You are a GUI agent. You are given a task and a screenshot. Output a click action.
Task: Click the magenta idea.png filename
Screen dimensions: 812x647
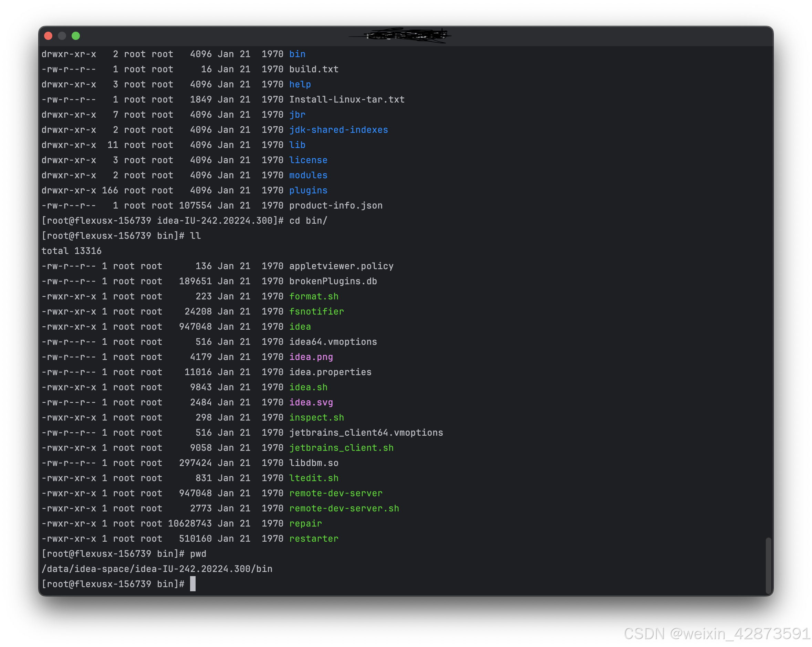pyautogui.click(x=311, y=357)
